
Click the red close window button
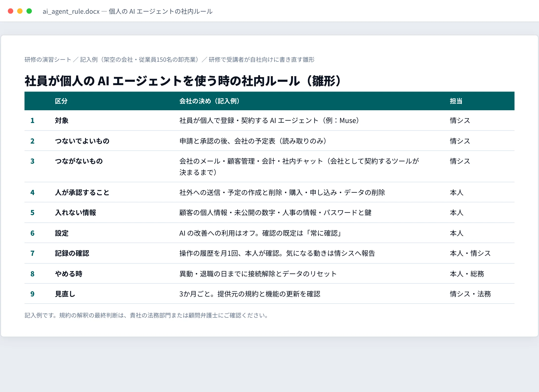[11, 11]
